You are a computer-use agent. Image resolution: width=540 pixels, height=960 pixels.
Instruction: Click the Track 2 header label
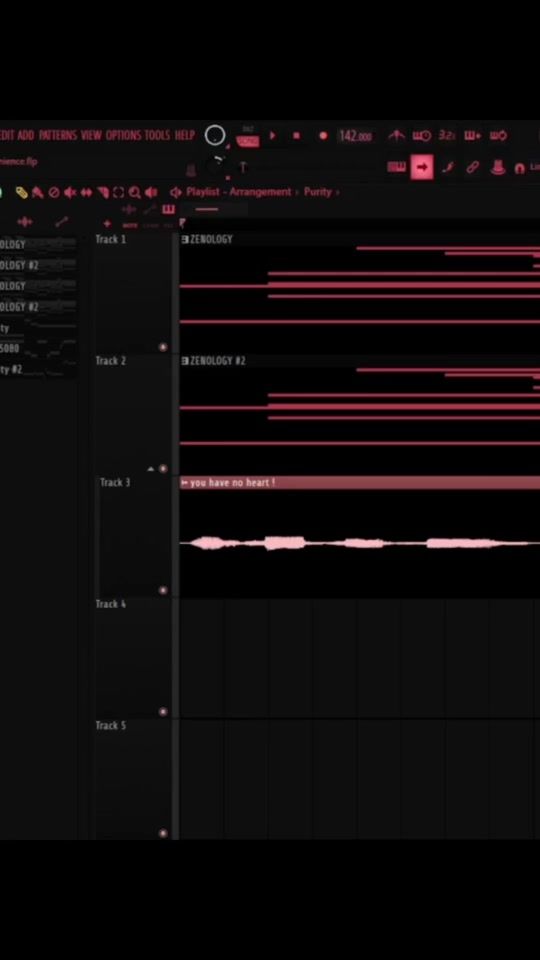click(111, 361)
